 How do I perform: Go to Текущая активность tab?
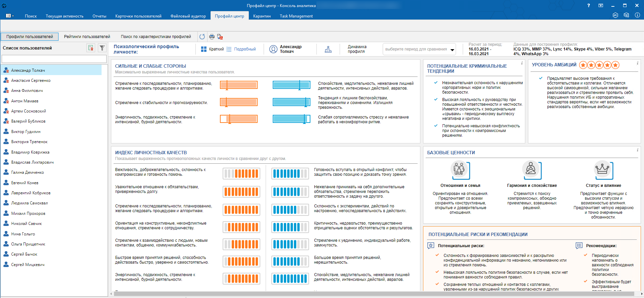(65, 16)
